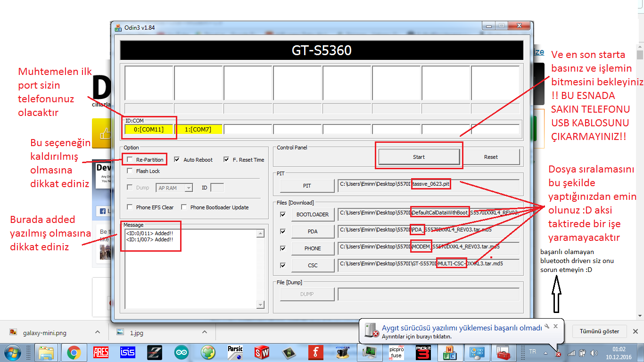
Task: Enable the Re-Partition checkbox
Action: (130, 160)
